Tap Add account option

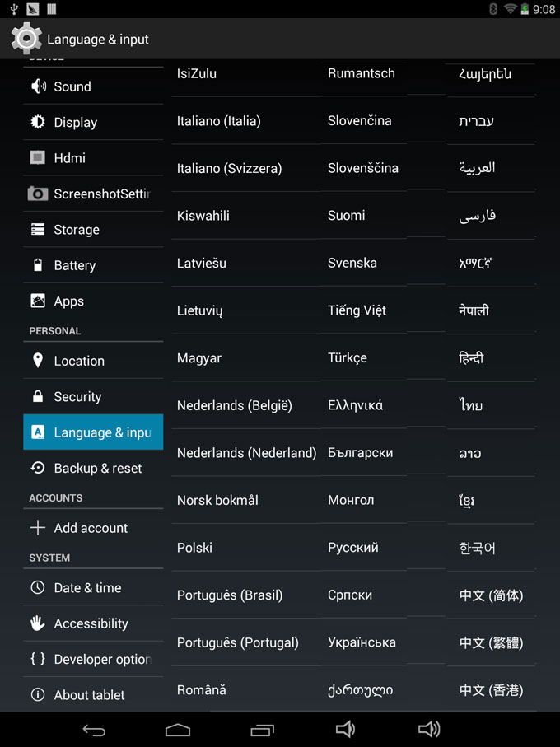coord(90,528)
